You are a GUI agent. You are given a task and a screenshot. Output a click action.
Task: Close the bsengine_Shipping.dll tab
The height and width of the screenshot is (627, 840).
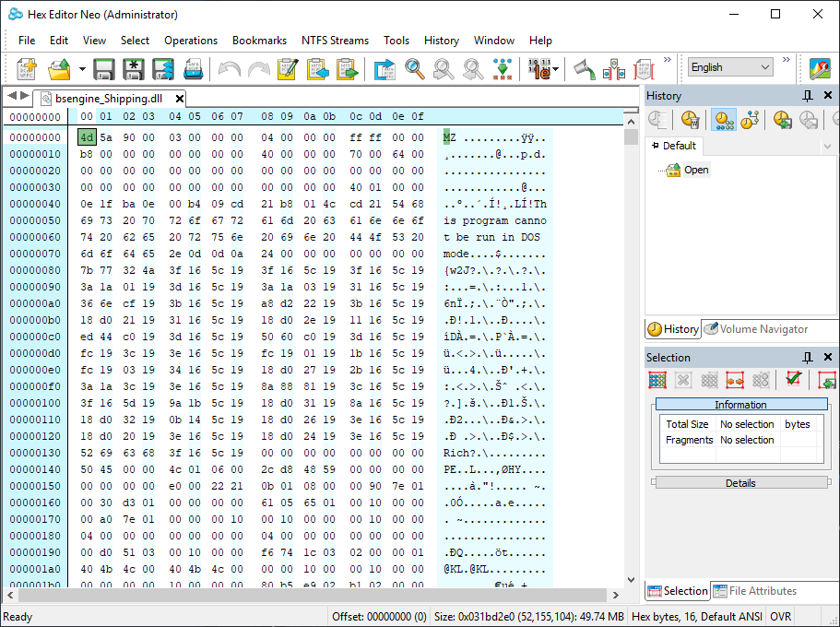(180, 99)
